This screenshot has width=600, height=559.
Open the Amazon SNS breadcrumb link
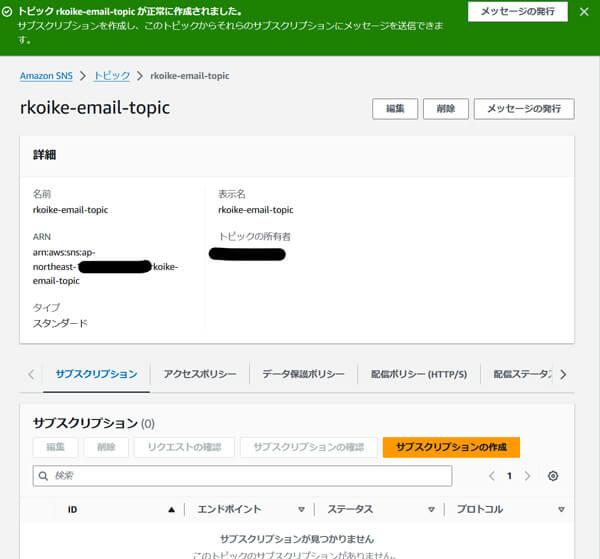pos(46,76)
